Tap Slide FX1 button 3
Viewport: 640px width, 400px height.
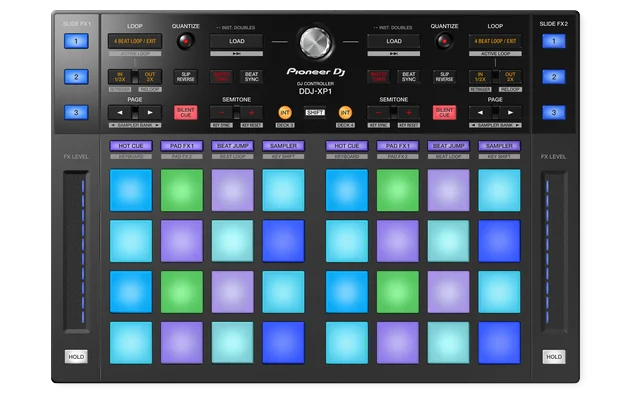tap(76, 113)
